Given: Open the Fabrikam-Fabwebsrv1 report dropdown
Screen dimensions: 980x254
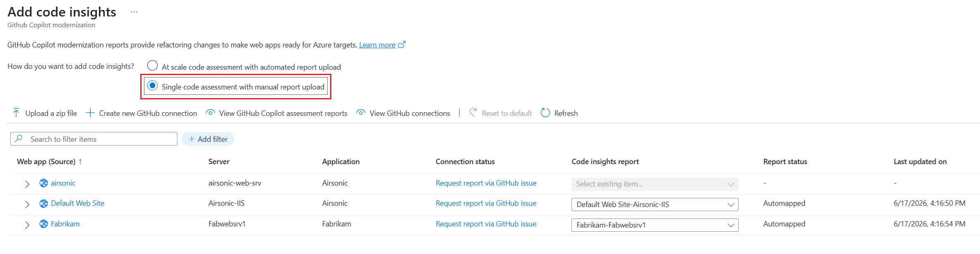Looking at the screenshot, I should (x=655, y=225).
